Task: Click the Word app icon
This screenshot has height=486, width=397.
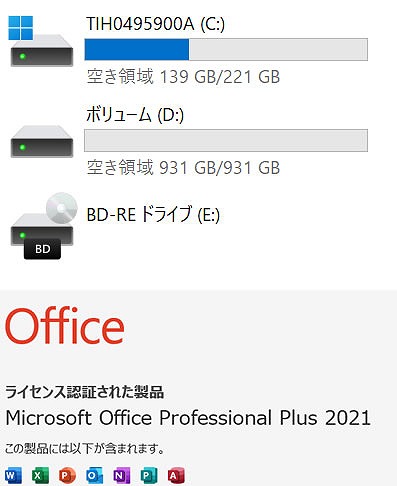Action: pos(13,475)
